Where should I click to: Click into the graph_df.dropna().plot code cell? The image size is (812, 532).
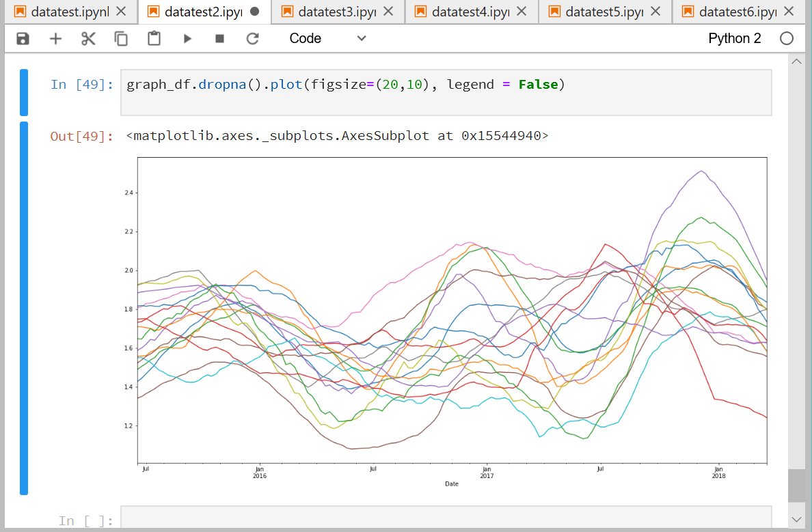tap(446, 92)
